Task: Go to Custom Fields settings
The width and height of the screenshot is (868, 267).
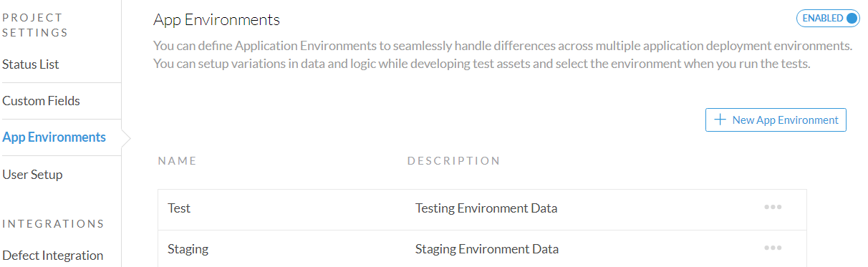Action: point(41,101)
